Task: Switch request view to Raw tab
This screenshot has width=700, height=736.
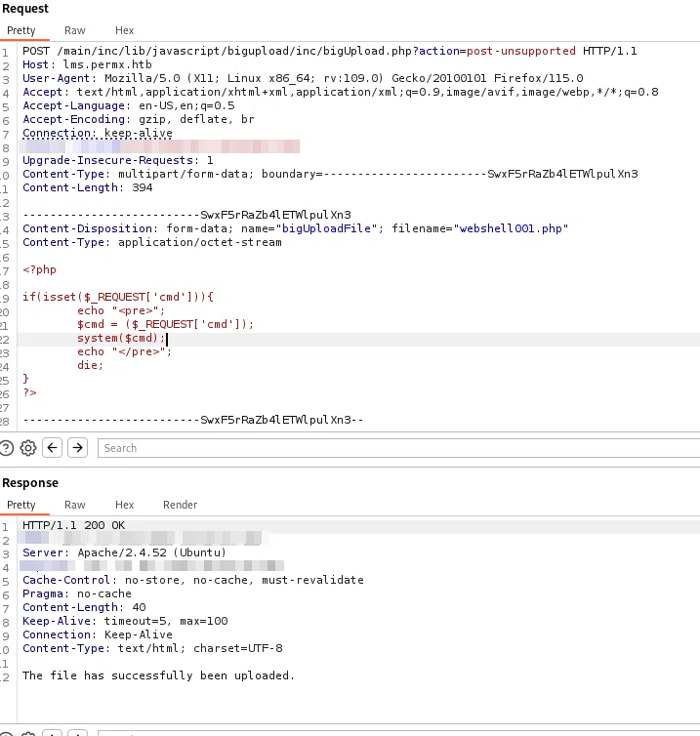Action: 75,30
